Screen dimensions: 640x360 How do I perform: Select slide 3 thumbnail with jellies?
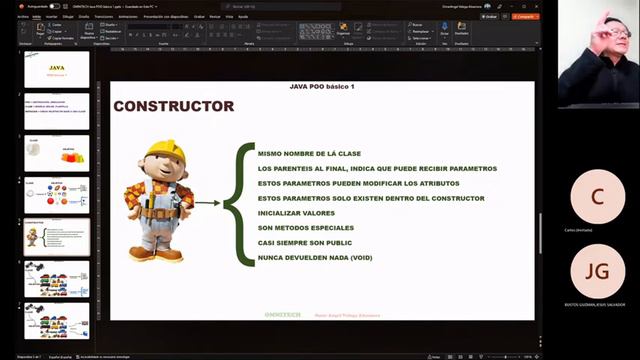[x=57, y=153]
